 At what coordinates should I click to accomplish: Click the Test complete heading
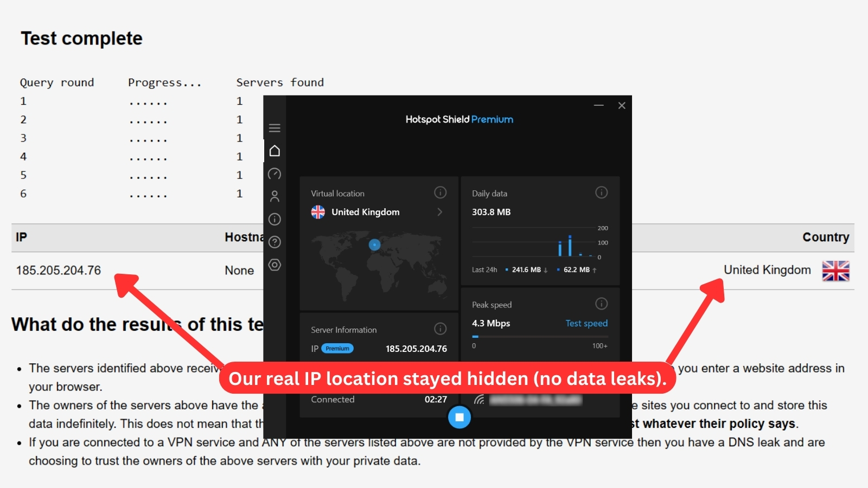click(81, 38)
